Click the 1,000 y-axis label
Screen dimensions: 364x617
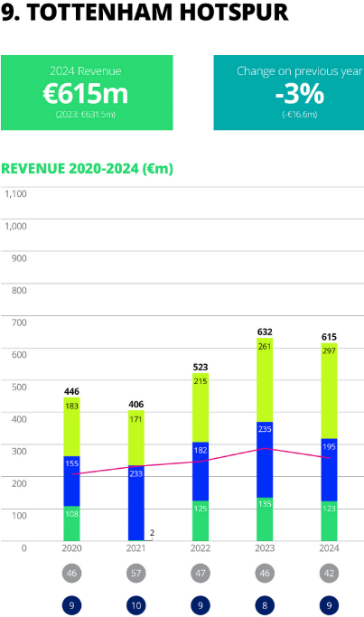[x=15, y=226]
